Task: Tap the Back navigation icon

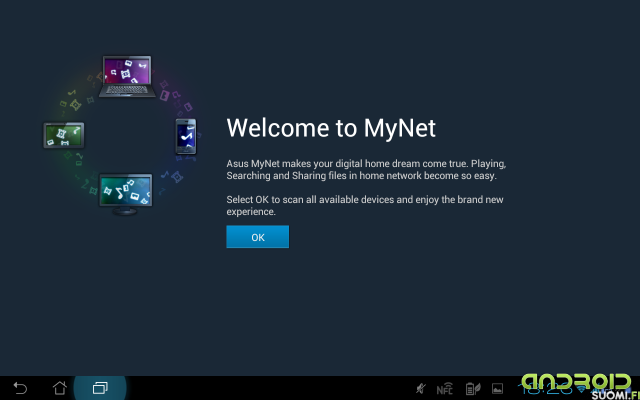Action: [20, 388]
